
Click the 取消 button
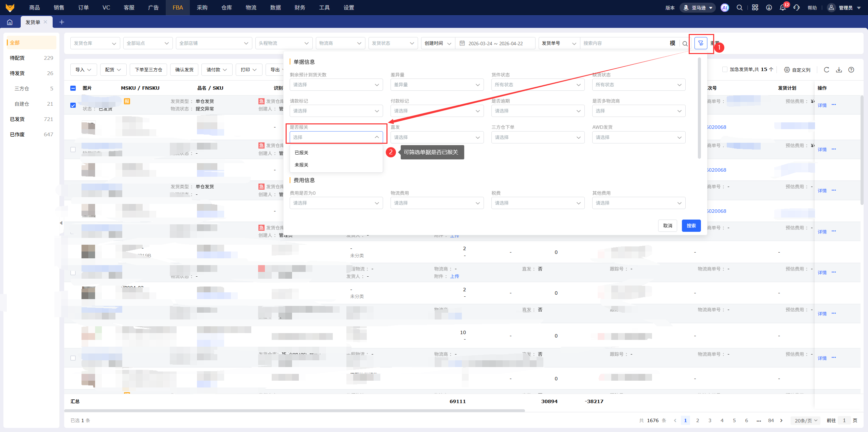[667, 226]
